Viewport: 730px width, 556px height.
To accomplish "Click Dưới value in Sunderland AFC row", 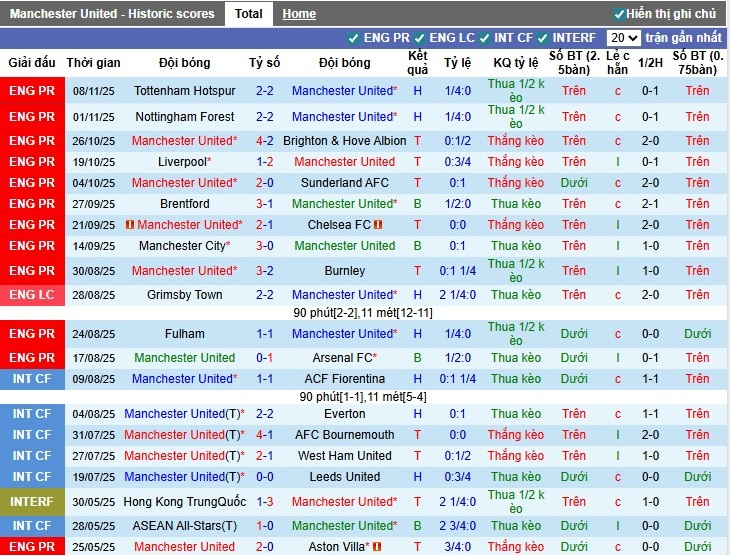I will [x=574, y=183].
